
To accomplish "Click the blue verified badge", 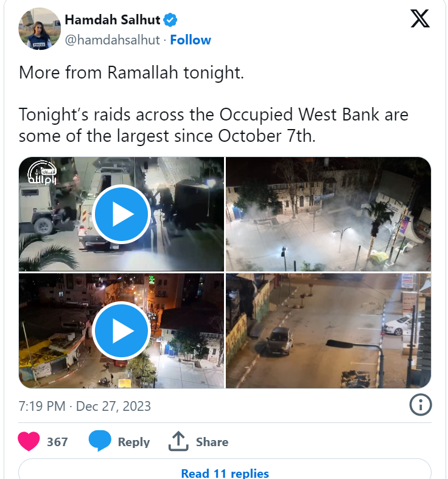I will (x=170, y=20).
